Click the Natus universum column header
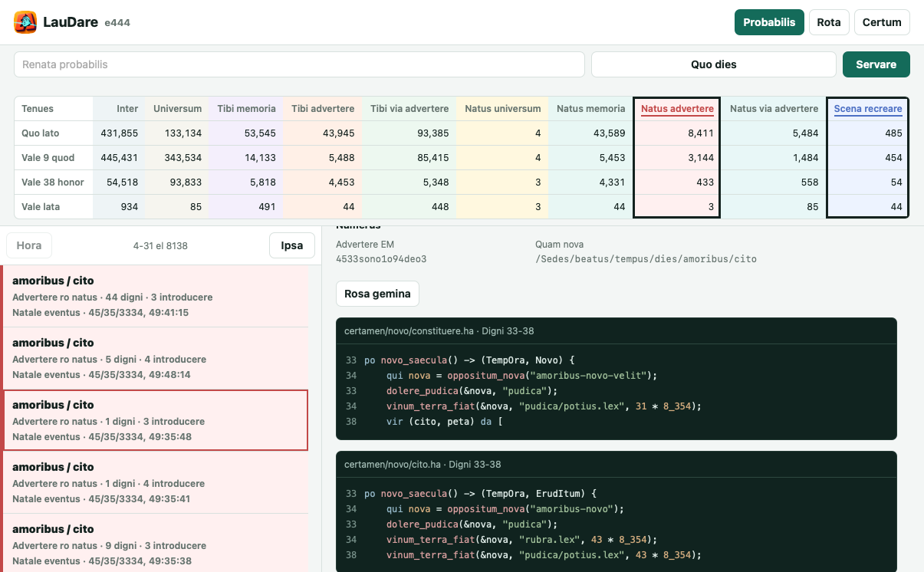 click(503, 109)
